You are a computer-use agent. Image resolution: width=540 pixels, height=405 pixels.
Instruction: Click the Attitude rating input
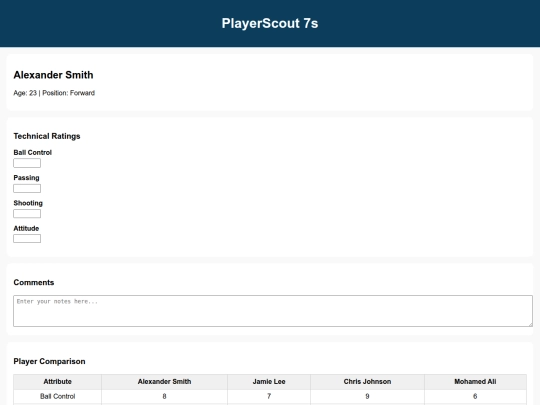coord(27,239)
